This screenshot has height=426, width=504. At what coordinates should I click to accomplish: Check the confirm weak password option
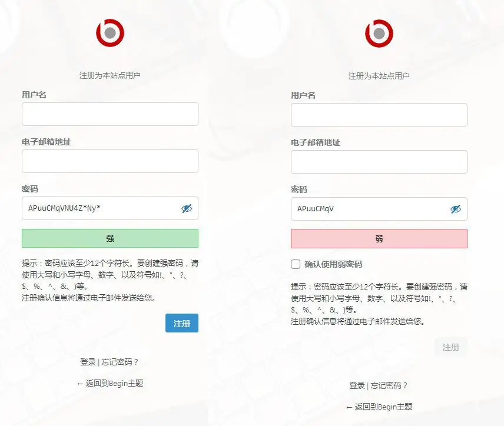pyautogui.click(x=294, y=264)
